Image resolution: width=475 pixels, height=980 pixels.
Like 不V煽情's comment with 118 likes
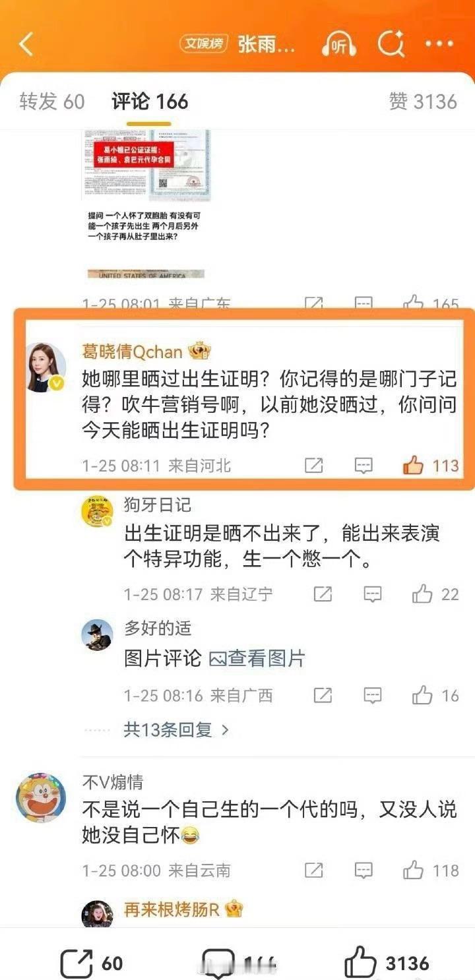tap(414, 871)
